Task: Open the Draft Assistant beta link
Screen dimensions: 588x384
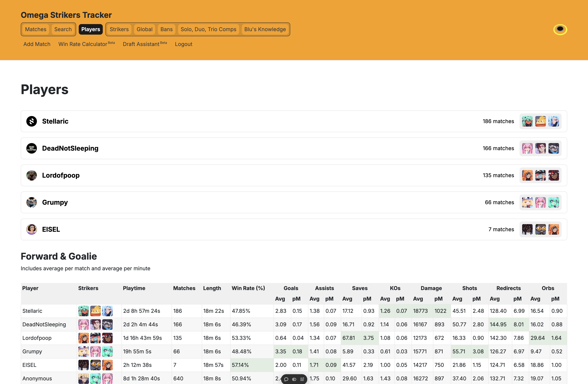Action: click(x=141, y=44)
